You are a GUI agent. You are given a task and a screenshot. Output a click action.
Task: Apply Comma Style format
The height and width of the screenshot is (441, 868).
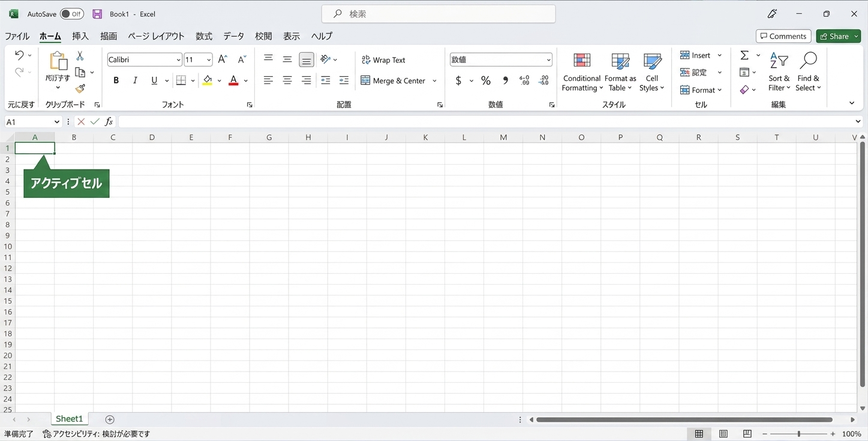pos(506,80)
